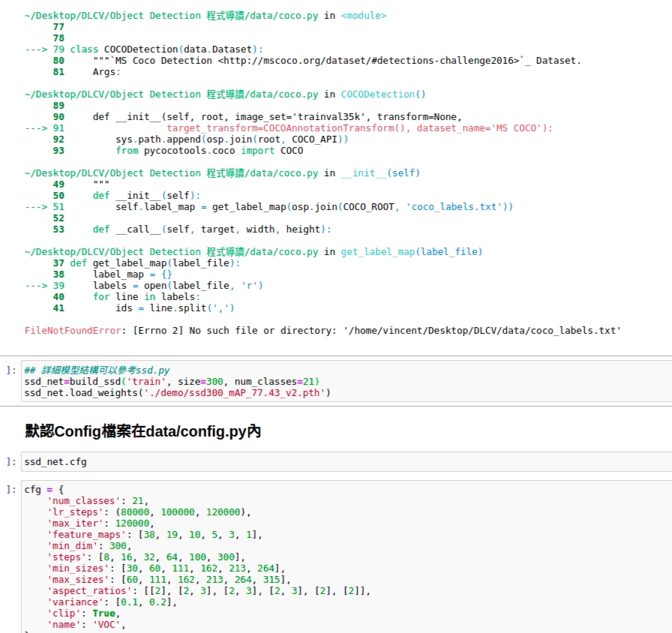
Task: Click the heading '默認Config檔案在data/config.py內'
Action: pos(142,431)
